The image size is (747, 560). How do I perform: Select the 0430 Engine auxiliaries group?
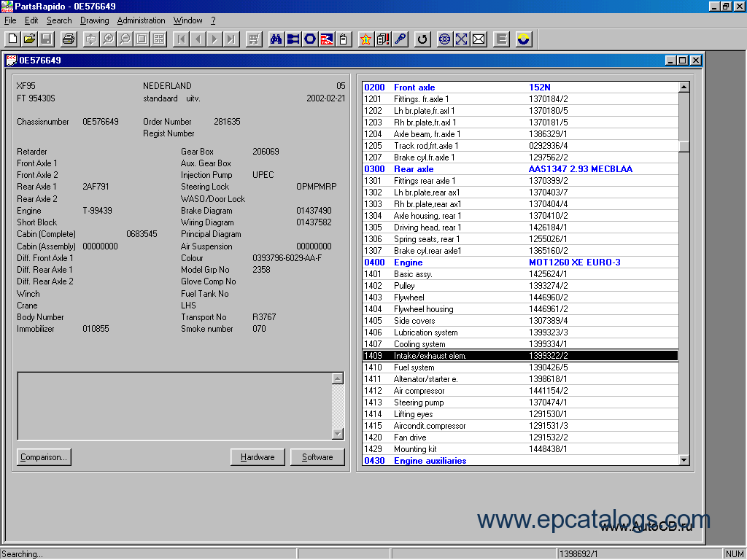520,461
